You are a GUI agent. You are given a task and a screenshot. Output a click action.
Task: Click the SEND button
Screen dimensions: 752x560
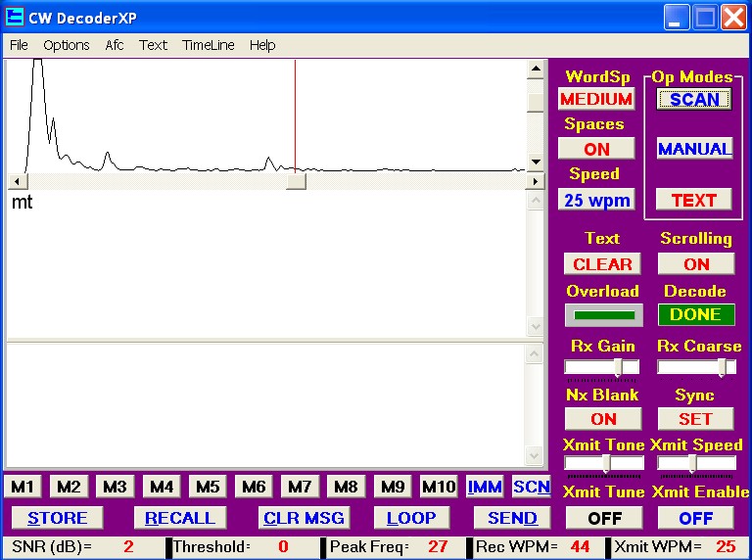click(x=512, y=518)
